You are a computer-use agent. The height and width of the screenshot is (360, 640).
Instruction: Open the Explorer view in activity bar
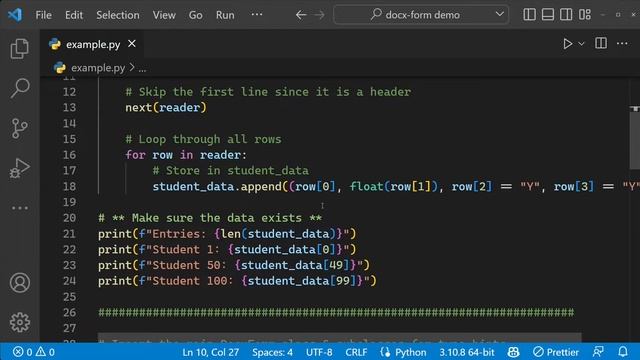(x=19, y=49)
